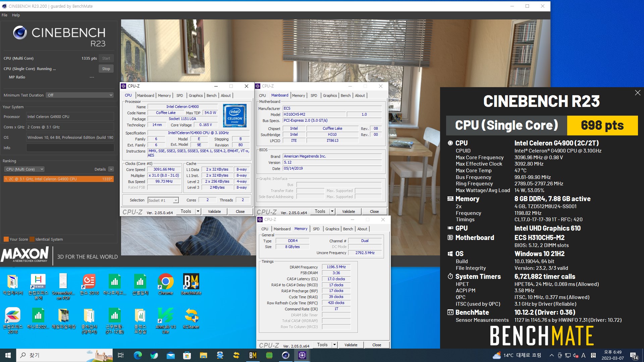Screen dimensions: 644x362
Task: Select the orange ranking row Intel Celeron G4900
Action: pos(59,179)
